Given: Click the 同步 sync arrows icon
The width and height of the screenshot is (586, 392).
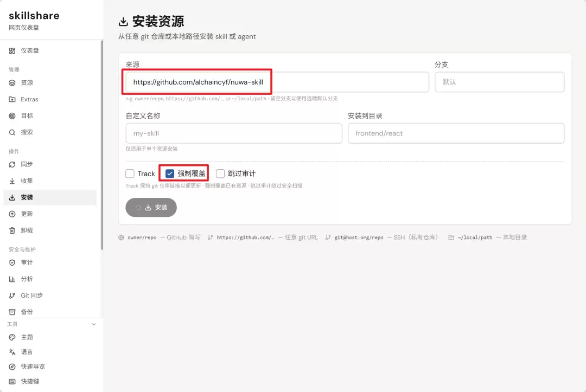Looking at the screenshot, I should point(12,164).
